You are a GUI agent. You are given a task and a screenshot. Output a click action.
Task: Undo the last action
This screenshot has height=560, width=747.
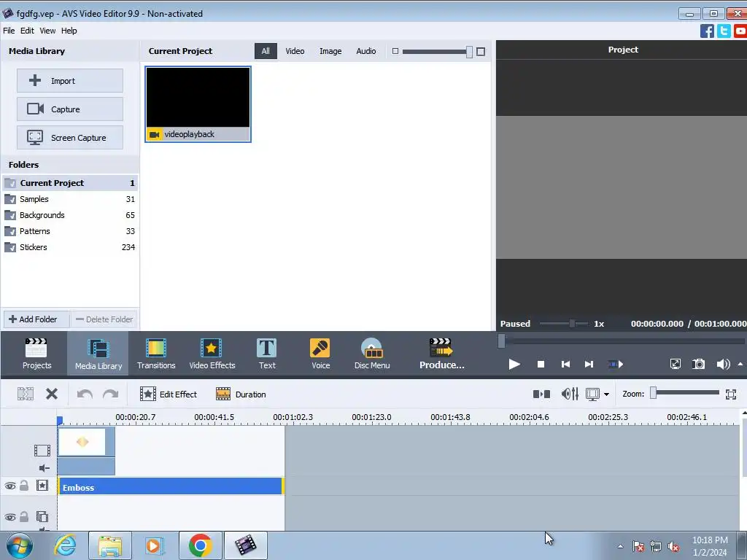pyautogui.click(x=85, y=394)
